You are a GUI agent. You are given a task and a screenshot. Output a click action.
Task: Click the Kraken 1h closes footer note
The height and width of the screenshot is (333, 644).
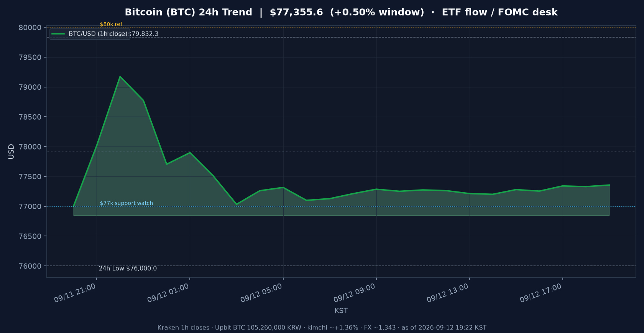point(322,328)
